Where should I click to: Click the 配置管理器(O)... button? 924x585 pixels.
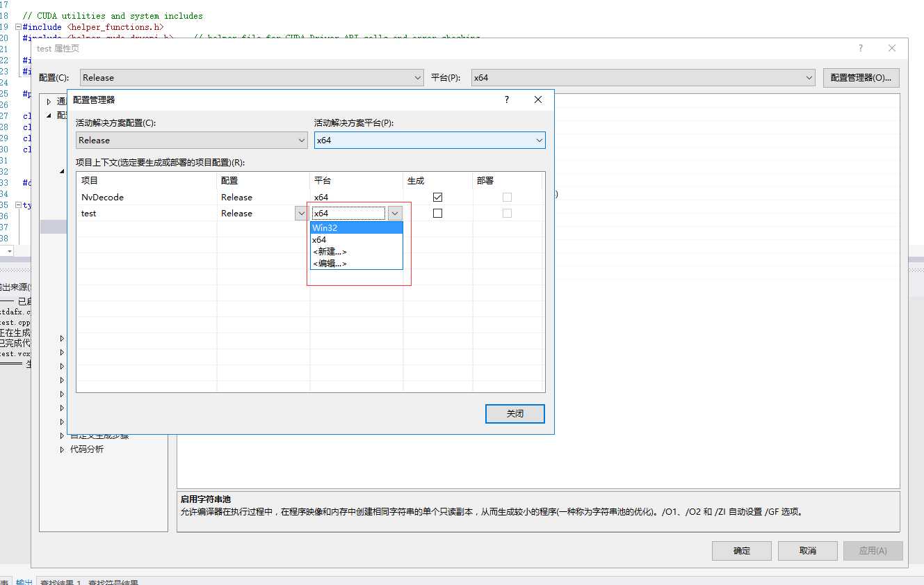[861, 78]
